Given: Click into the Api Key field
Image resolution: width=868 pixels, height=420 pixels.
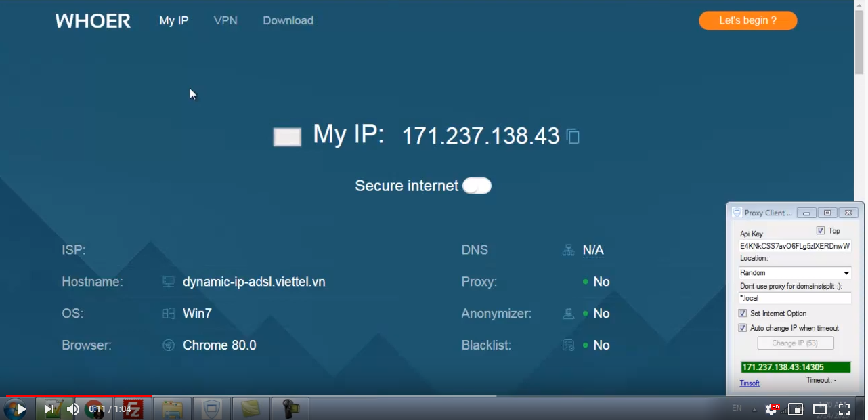Looking at the screenshot, I should (x=795, y=246).
